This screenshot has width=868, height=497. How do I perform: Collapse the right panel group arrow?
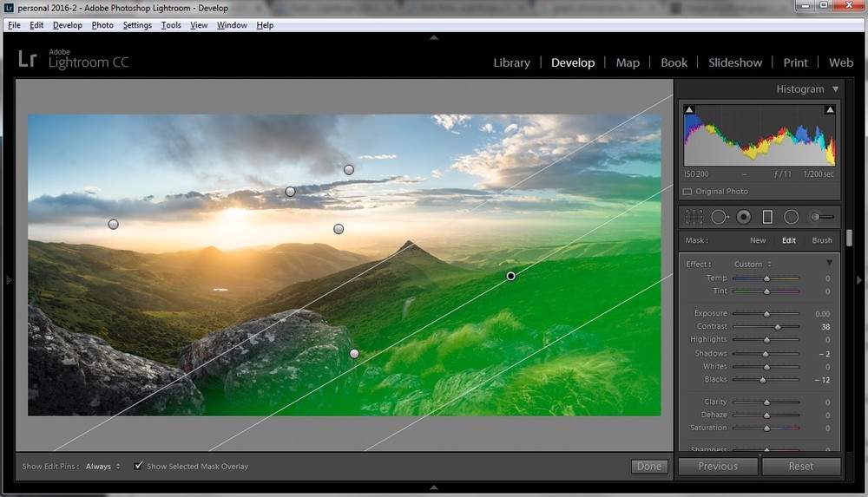(x=859, y=281)
